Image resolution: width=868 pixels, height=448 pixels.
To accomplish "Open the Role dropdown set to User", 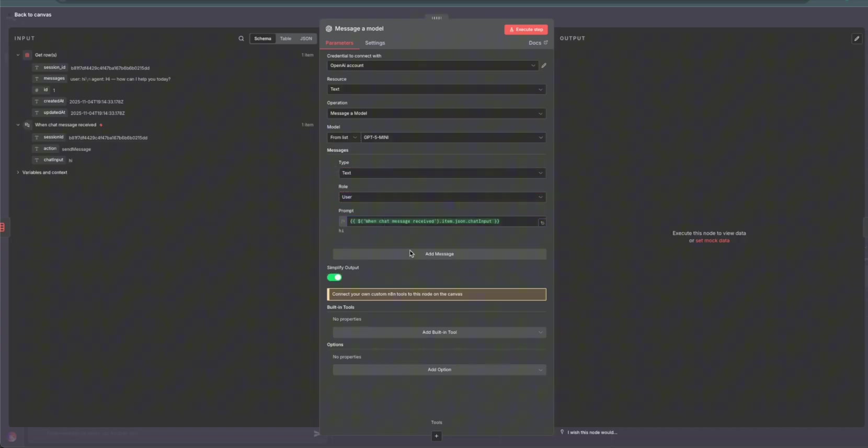I will 442,197.
